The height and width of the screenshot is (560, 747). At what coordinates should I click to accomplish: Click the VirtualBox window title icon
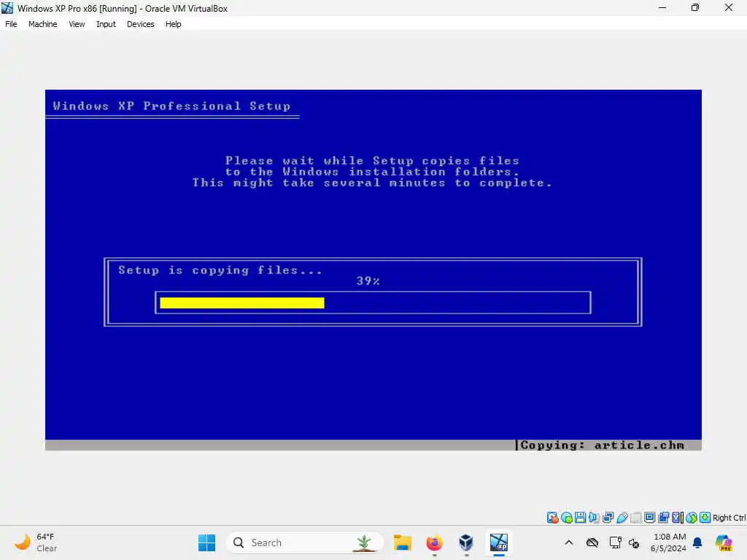7,7
